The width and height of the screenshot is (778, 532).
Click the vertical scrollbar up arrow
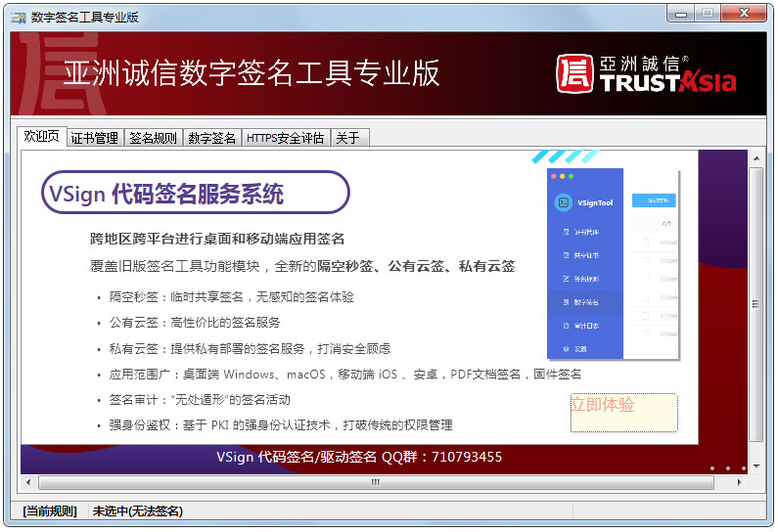[x=756, y=158]
